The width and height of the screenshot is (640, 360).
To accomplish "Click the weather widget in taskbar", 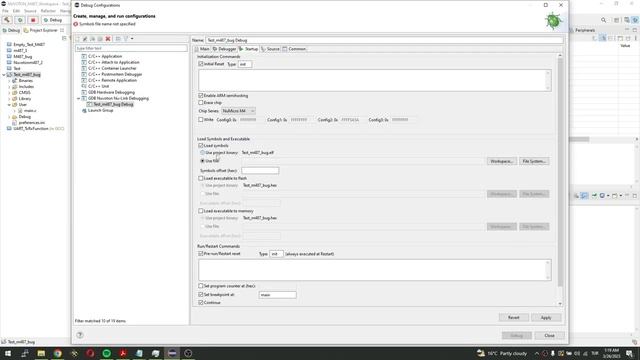I will click(x=502, y=353).
